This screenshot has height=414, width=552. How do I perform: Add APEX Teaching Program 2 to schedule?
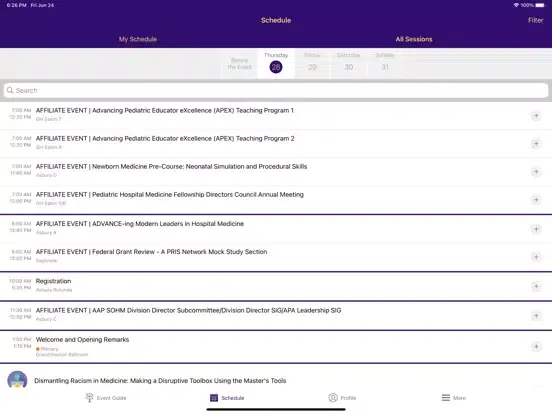pyautogui.click(x=536, y=144)
